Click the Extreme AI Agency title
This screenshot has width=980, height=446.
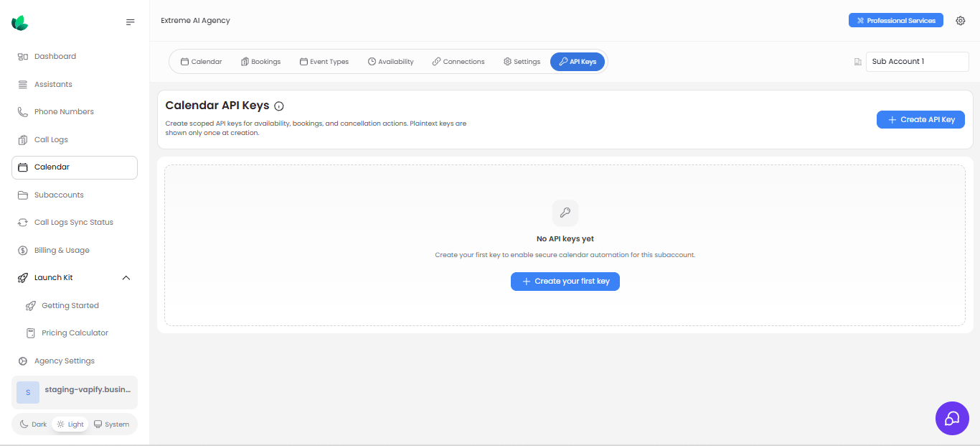pyautogui.click(x=196, y=21)
